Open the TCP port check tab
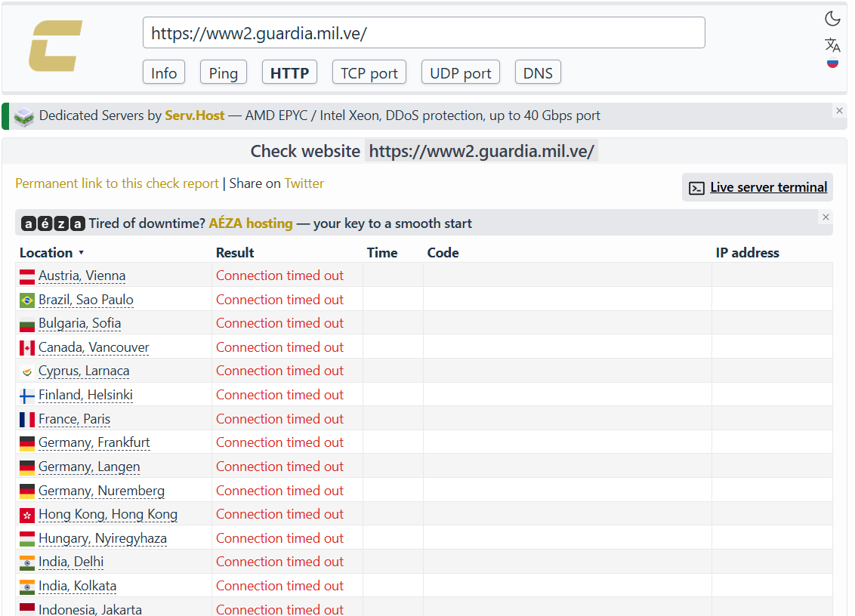 pyautogui.click(x=369, y=72)
